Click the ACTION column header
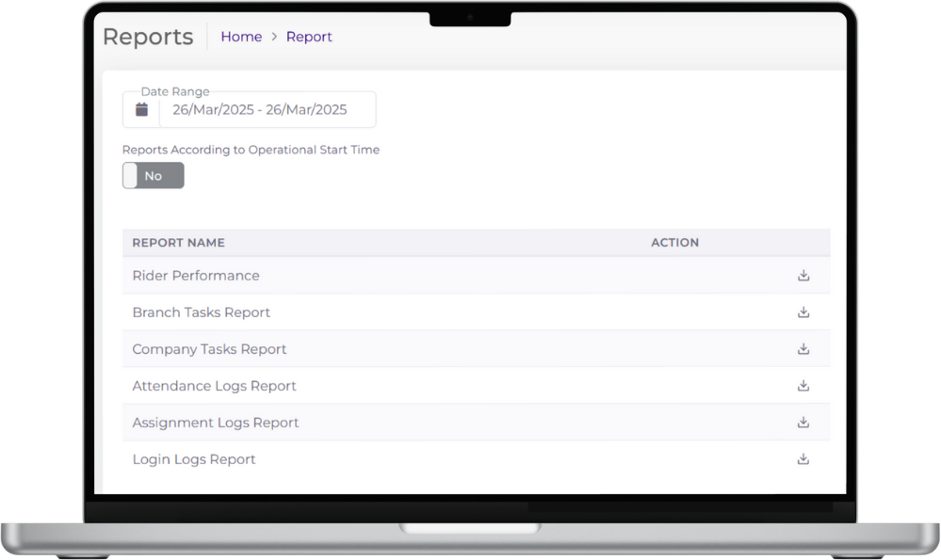941x560 pixels. 674,243
